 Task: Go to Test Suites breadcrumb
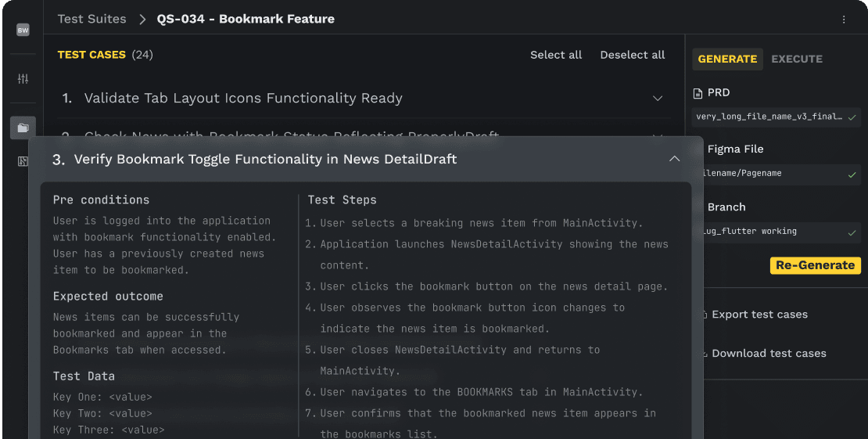tap(92, 19)
